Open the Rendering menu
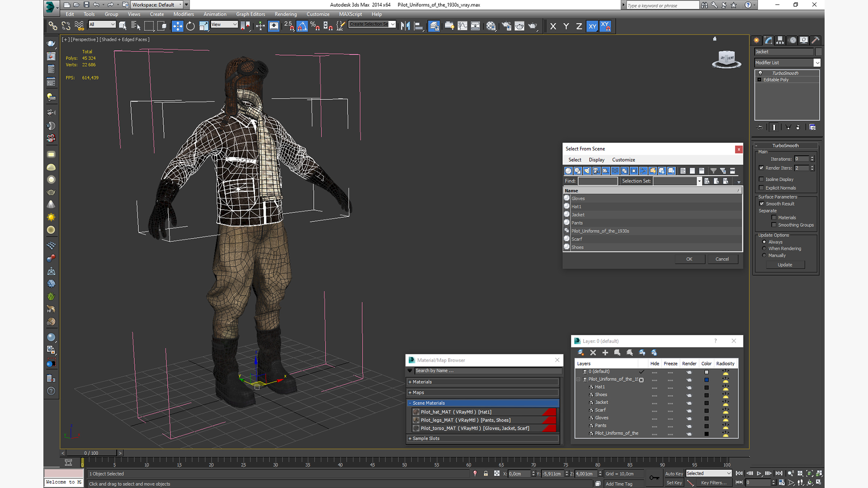 pos(286,14)
